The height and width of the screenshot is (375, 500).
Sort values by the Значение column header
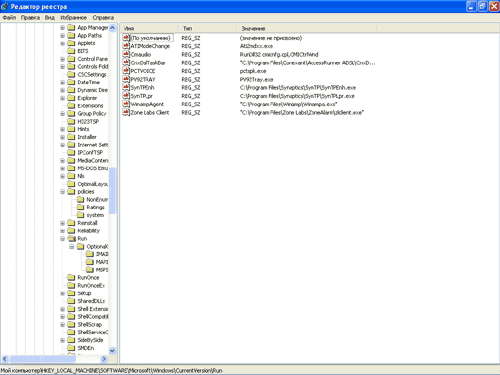pos(307,28)
